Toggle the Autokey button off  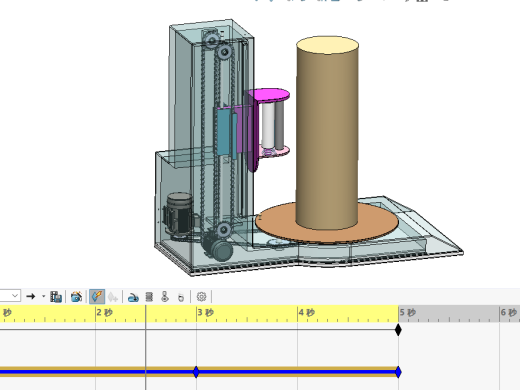click(97, 296)
